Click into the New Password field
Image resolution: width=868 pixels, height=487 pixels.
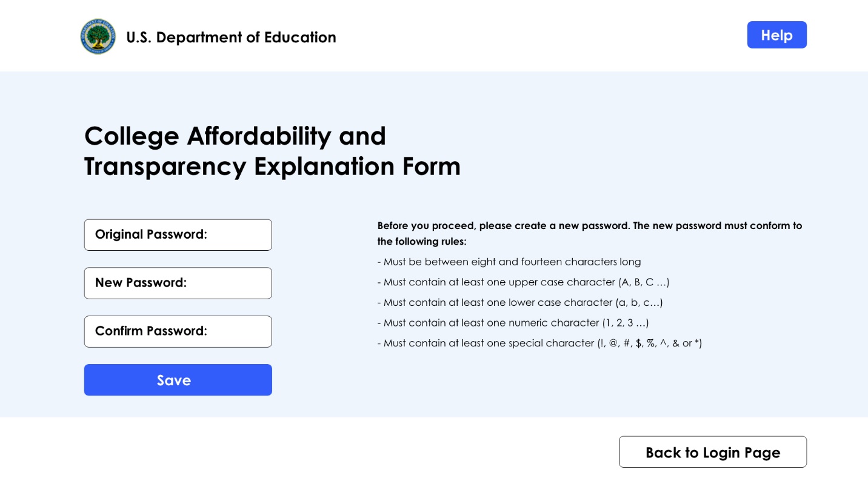(178, 283)
